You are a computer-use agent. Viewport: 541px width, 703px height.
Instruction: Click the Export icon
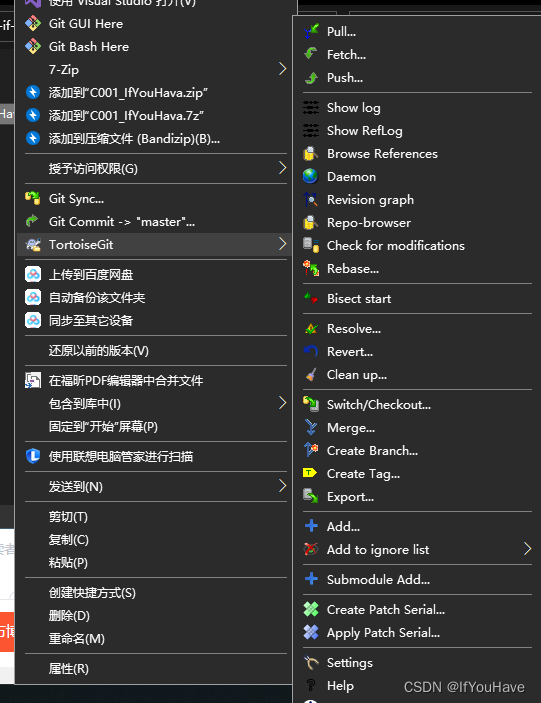point(311,496)
